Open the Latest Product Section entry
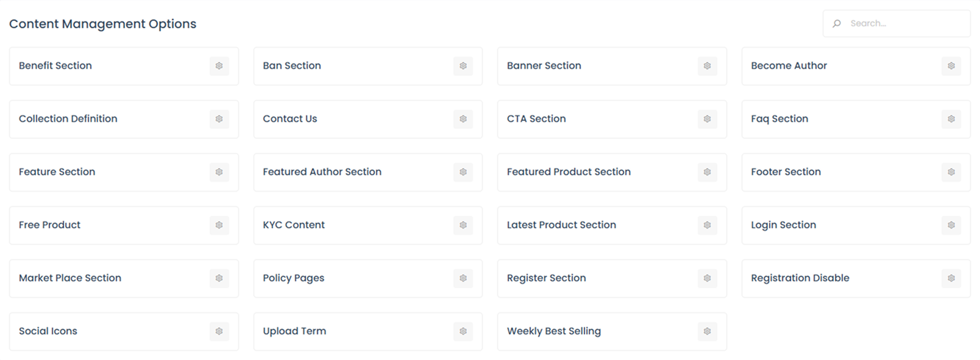The width and height of the screenshot is (980, 360). 561,225
